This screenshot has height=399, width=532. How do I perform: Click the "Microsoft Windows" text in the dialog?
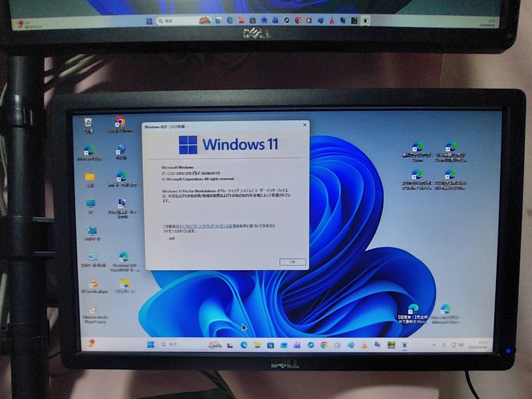[177, 167]
